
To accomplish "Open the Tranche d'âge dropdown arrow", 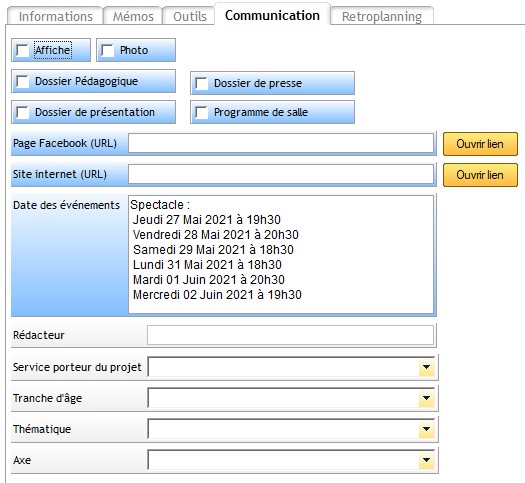I will [x=426, y=398].
